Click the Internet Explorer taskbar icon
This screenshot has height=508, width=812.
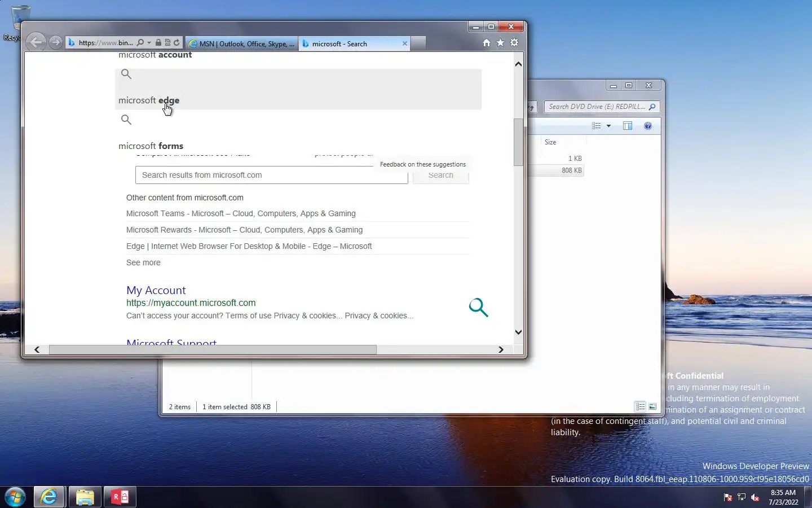pyautogui.click(x=49, y=497)
